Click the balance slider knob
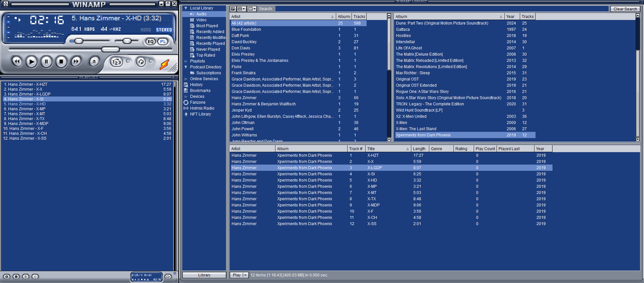The height and width of the screenshot is (283, 644). click(x=127, y=41)
